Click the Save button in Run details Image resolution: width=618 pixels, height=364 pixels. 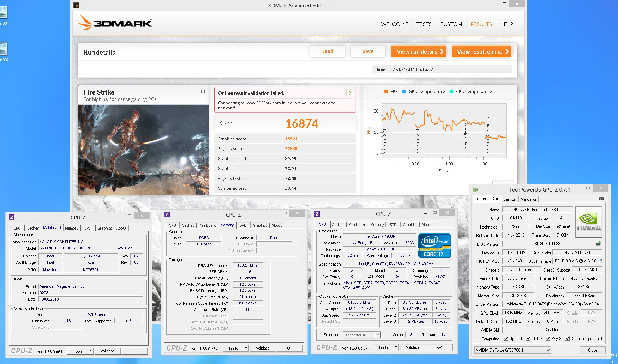coord(368,51)
